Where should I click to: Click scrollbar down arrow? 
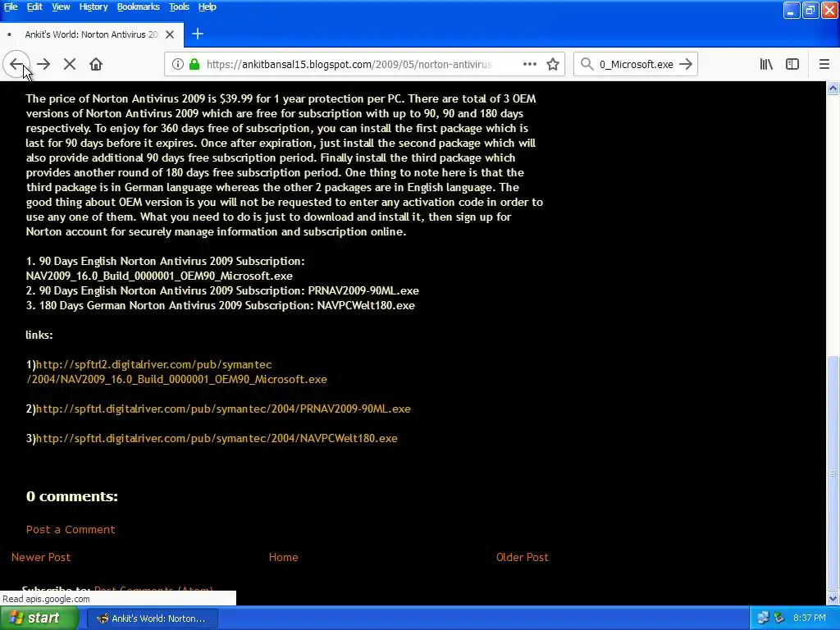click(833, 598)
